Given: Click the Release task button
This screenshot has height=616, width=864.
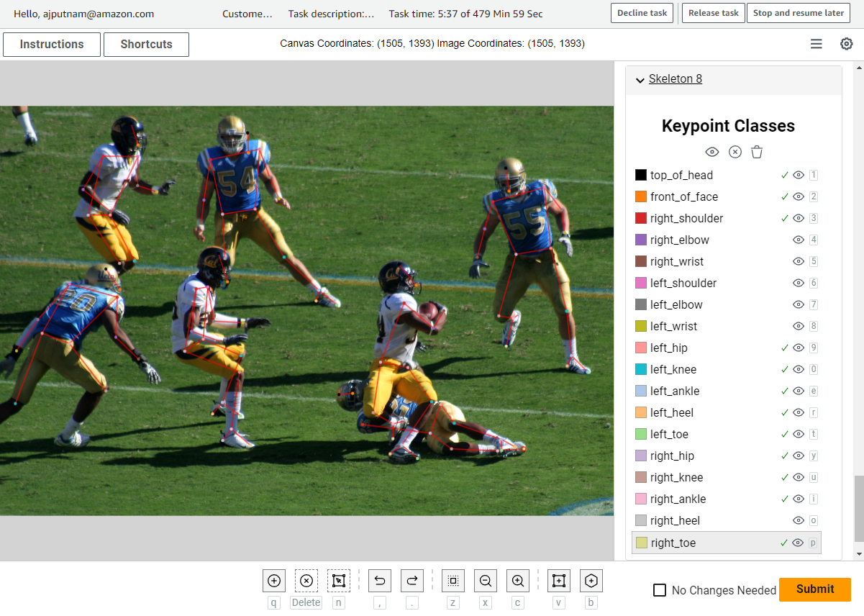Looking at the screenshot, I should (714, 13).
